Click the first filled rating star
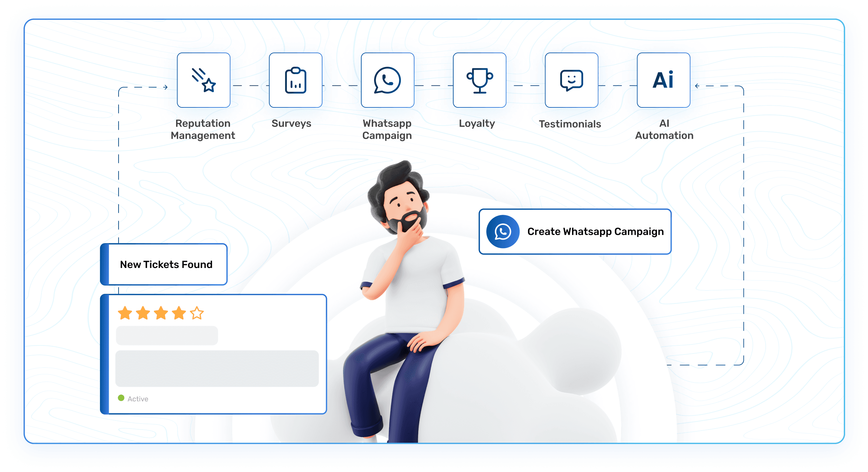This screenshot has height=472, width=868. (125, 313)
